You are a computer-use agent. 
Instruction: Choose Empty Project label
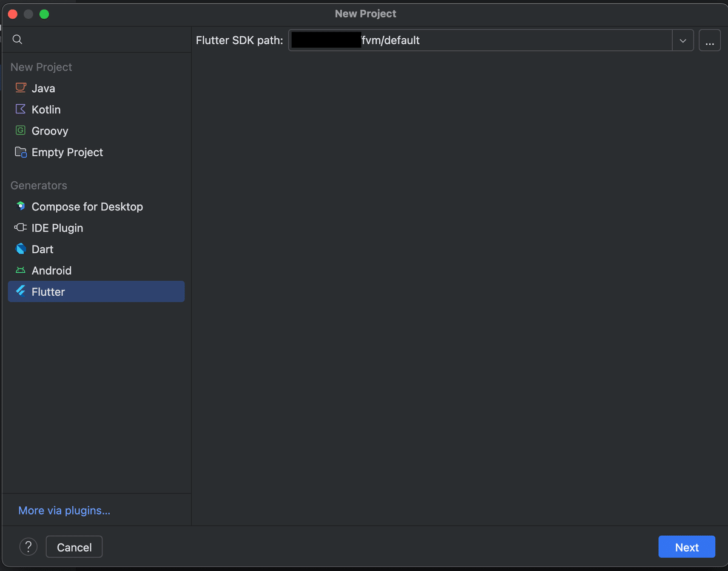(67, 152)
